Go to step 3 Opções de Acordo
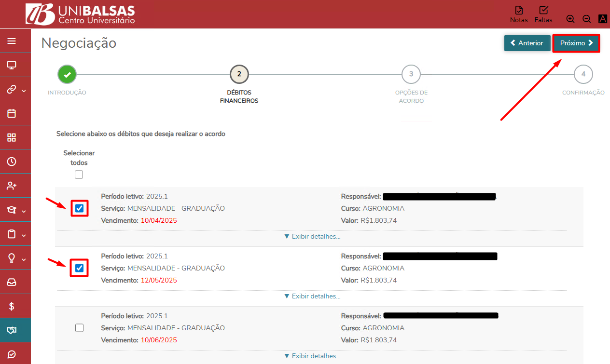This screenshot has width=610, height=364. coord(411,74)
